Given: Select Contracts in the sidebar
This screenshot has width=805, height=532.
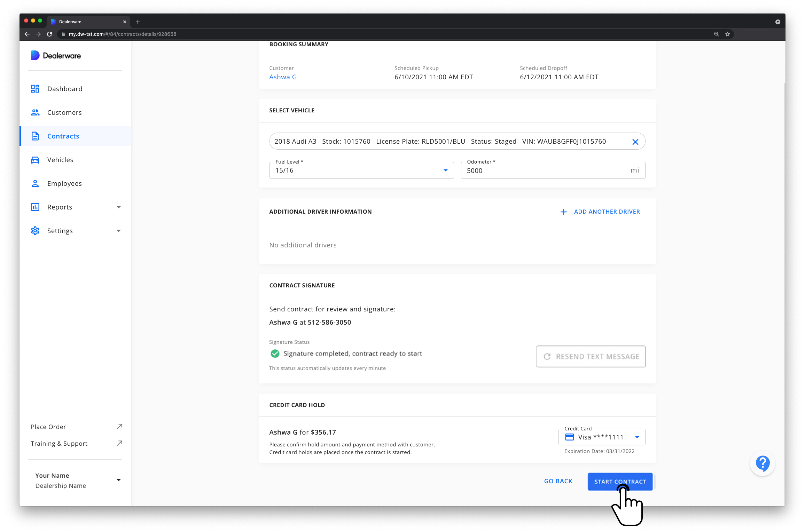Looking at the screenshot, I should [x=75, y=136].
